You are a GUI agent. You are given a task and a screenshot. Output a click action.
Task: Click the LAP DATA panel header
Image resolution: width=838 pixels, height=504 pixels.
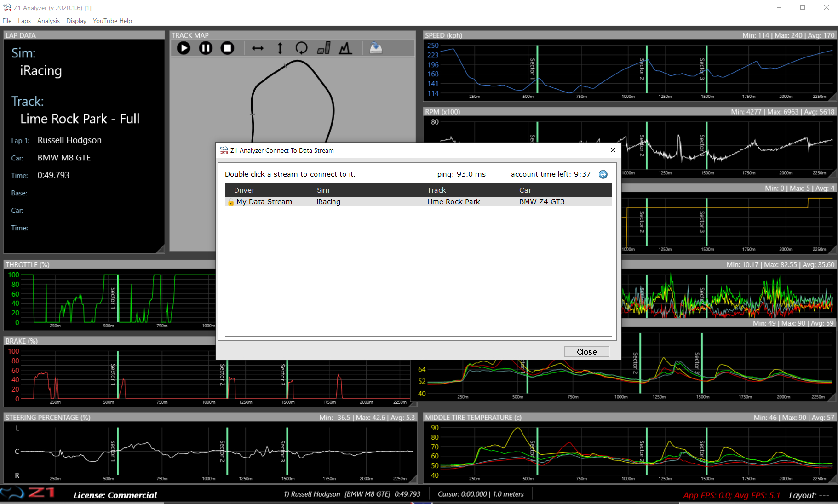click(84, 35)
